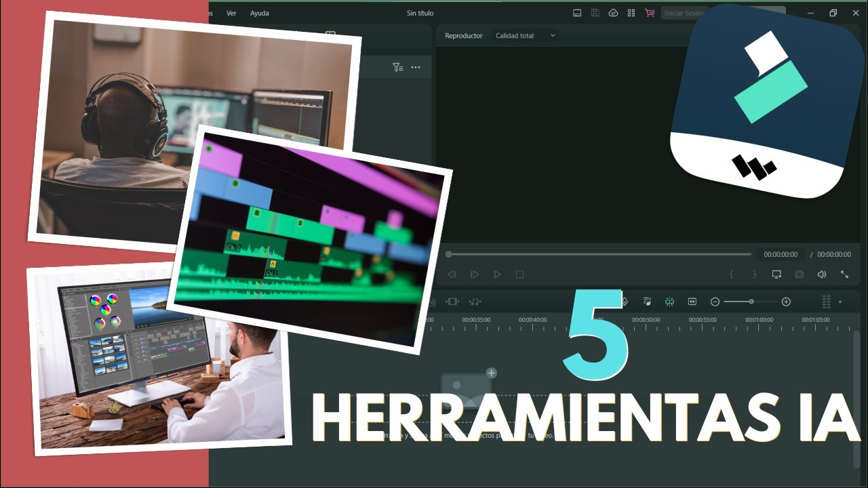The image size is (868, 488).
Task: Expand the player to fullscreen
Action: pyautogui.click(x=844, y=274)
